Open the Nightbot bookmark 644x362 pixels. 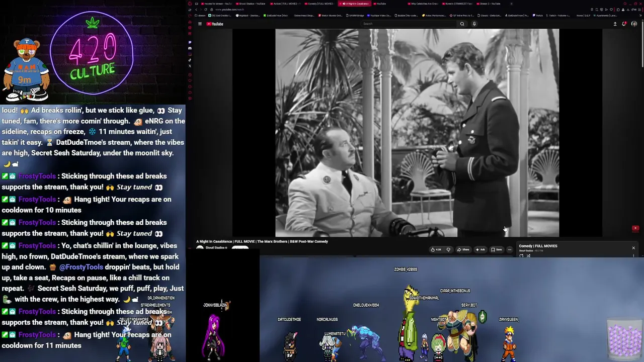pos(248,16)
